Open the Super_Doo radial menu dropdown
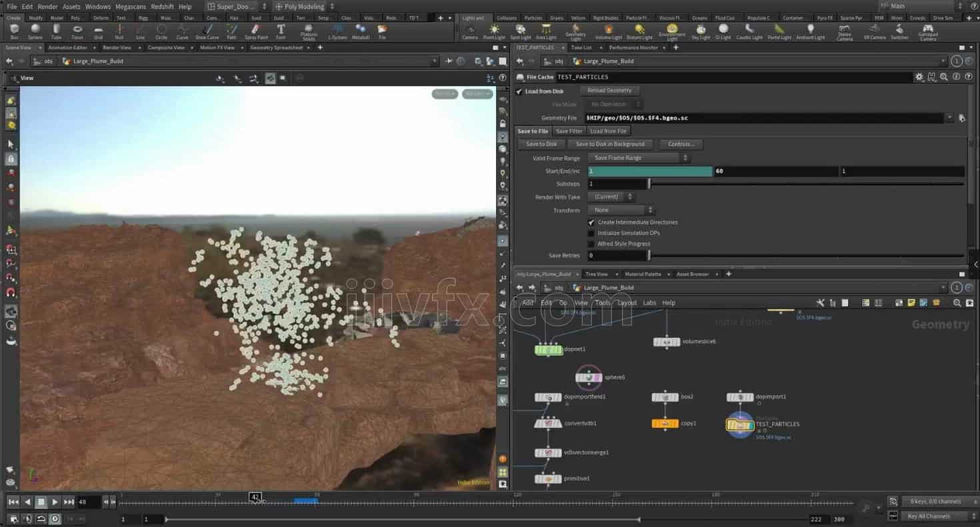980x527 pixels. click(x=236, y=7)
